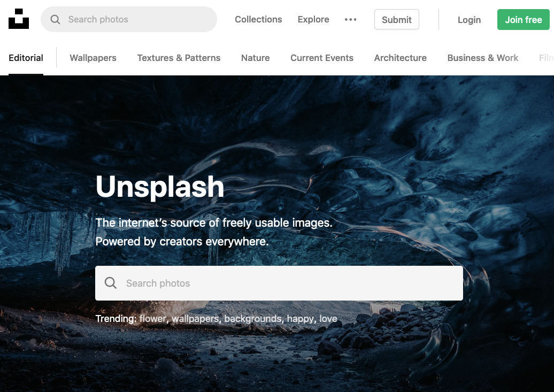
Task: Open the three-dots more menu
Action: tap(350, 19)
